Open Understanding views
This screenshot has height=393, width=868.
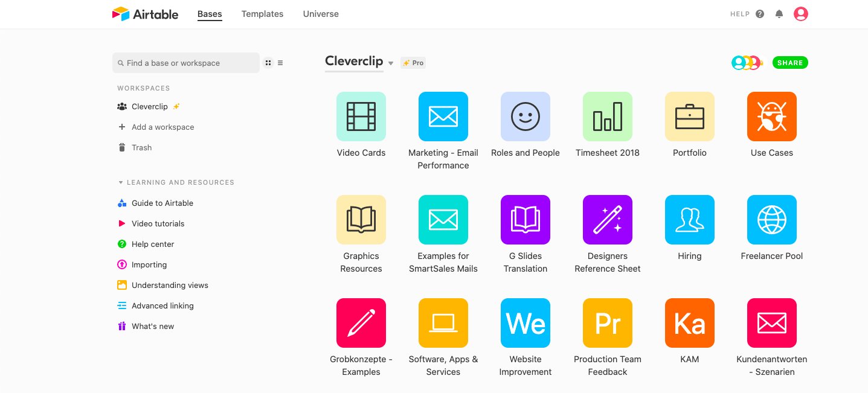pos(163,285)
